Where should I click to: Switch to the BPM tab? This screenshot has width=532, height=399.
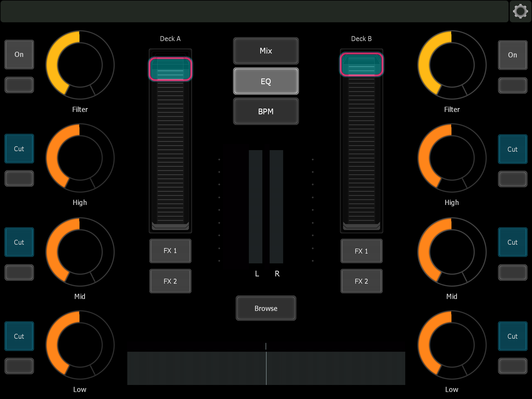point(266,111)
